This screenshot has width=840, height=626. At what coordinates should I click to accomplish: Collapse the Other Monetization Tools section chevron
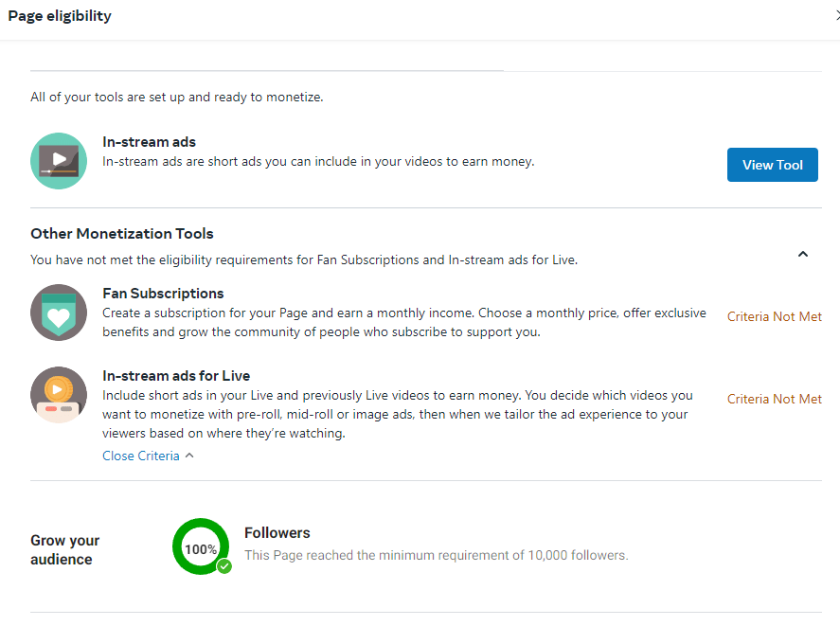(x=802, y=254)
